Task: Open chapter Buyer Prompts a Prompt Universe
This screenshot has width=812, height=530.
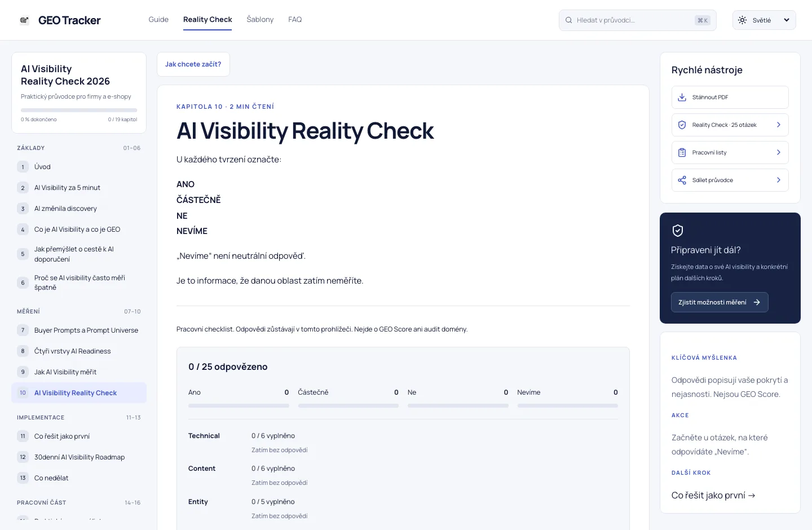Action: [x=79, y=330]
